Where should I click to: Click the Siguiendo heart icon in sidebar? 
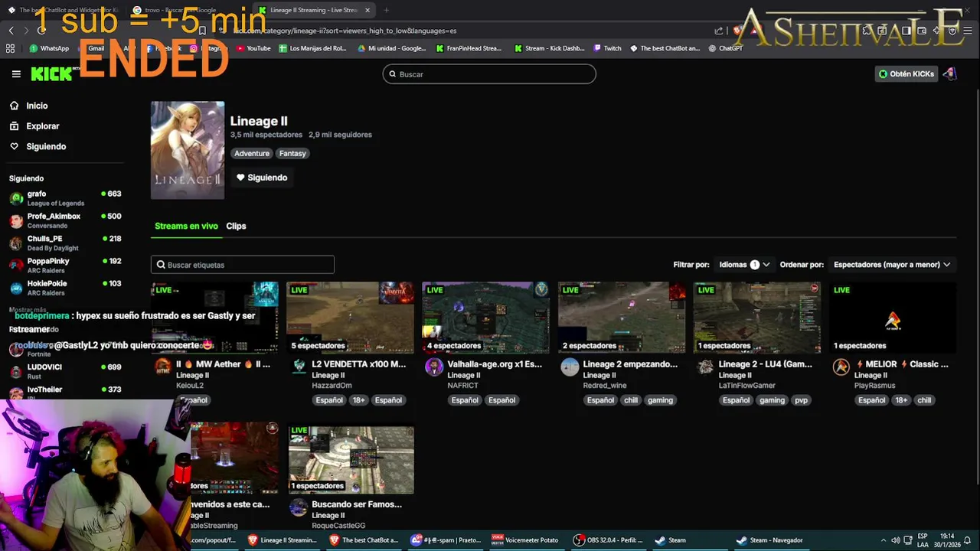point(14,146)
